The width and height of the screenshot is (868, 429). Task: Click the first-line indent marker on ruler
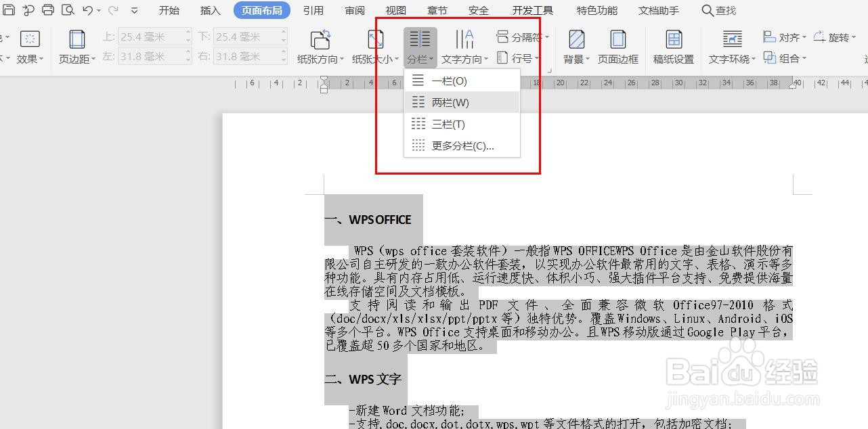coord(324,80)
